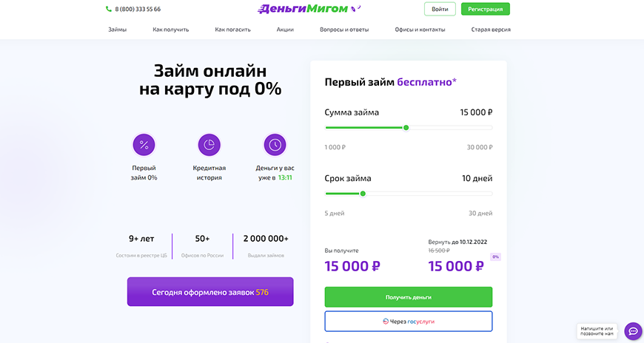Click the green phone icon in header

(109, 10)
